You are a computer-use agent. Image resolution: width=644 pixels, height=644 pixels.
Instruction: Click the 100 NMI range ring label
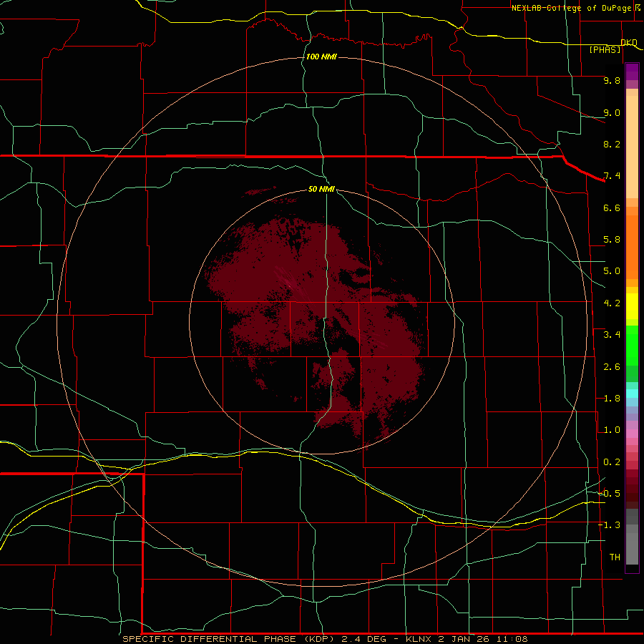point(321,57)
